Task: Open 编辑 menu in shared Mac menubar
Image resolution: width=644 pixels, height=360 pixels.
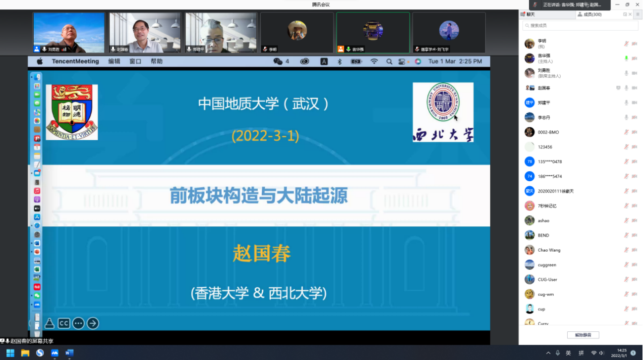Action: tap(114, 61)
